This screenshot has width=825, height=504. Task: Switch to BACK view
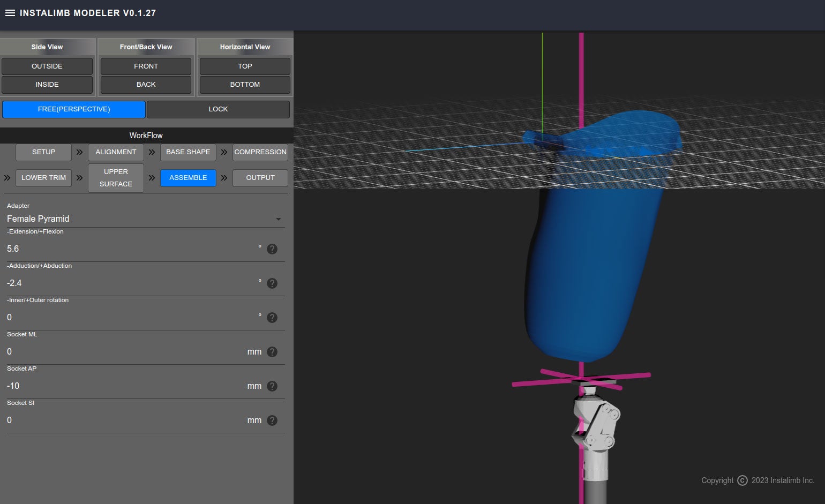pos(146,85)
